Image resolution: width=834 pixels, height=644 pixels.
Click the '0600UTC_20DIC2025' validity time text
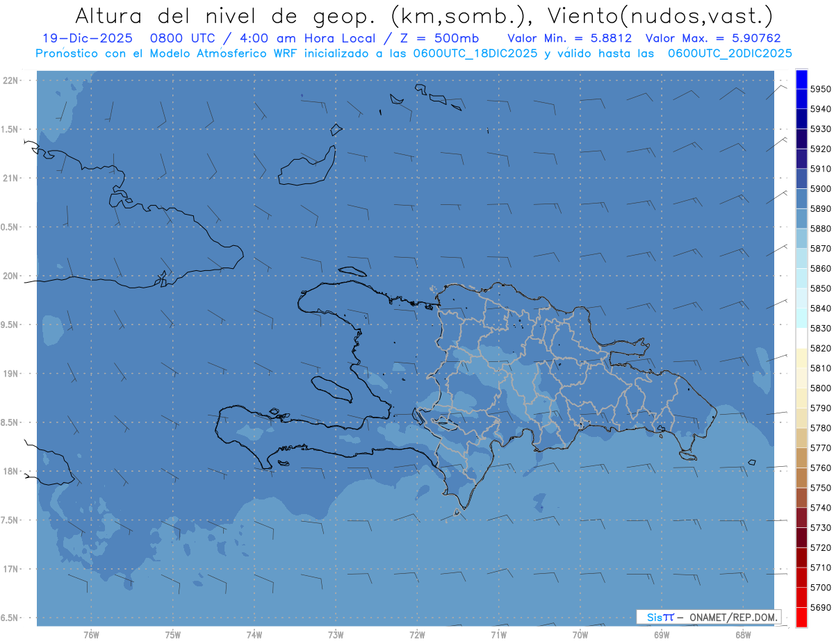(729, 53)
